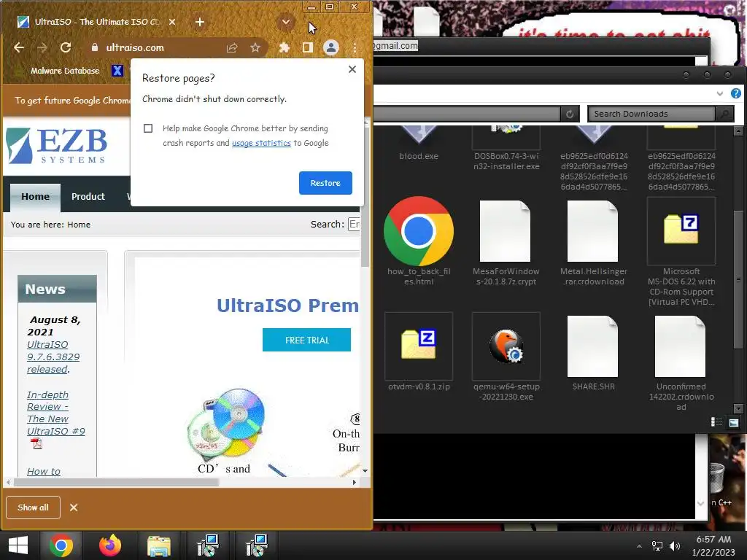Click Chrome forward navigation arrow
Viewport: 747px width, 560px height.
42,47
